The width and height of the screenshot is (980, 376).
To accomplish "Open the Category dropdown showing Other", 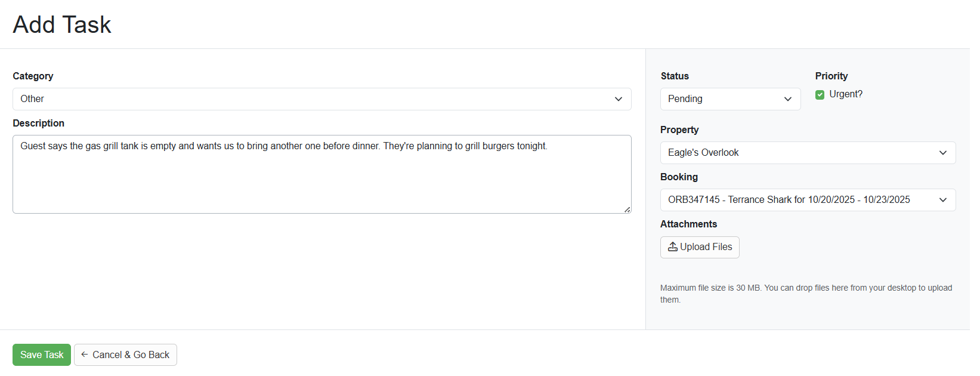I will click(x=322, y=99).
